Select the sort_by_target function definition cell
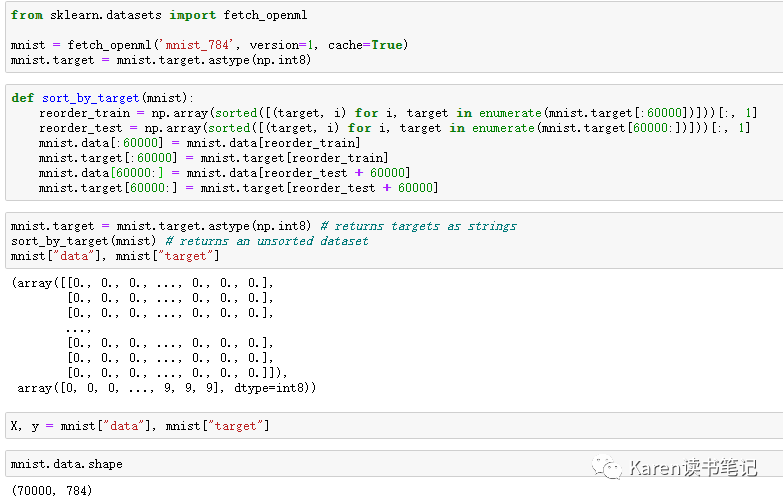The height and width of the screenshot is (502, 783). 394,143
